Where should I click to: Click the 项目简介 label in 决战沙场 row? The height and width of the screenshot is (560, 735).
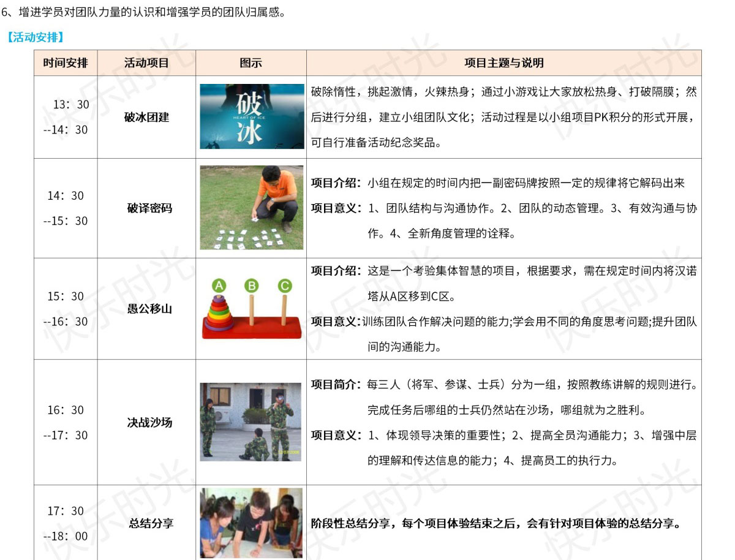336,385
